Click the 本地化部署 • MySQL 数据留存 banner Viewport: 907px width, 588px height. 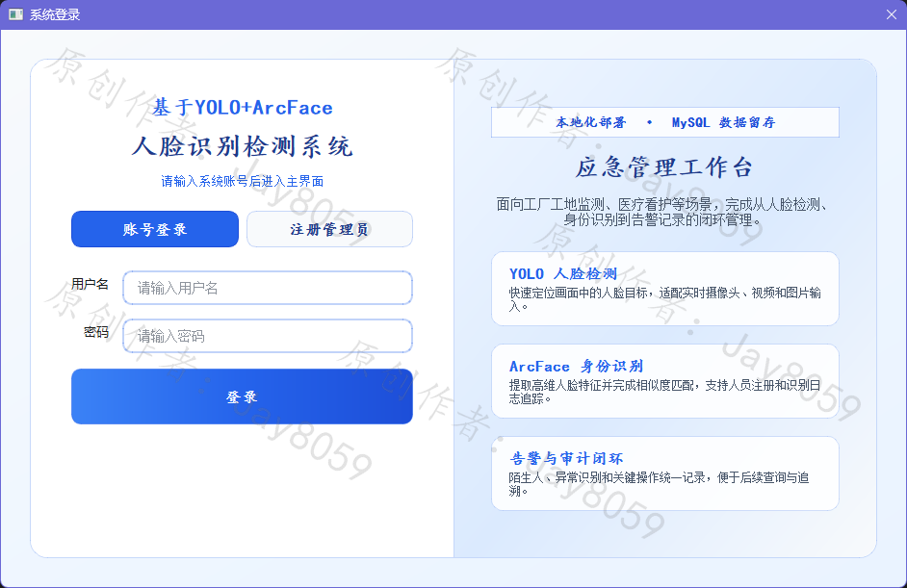(x=665, y=122)
